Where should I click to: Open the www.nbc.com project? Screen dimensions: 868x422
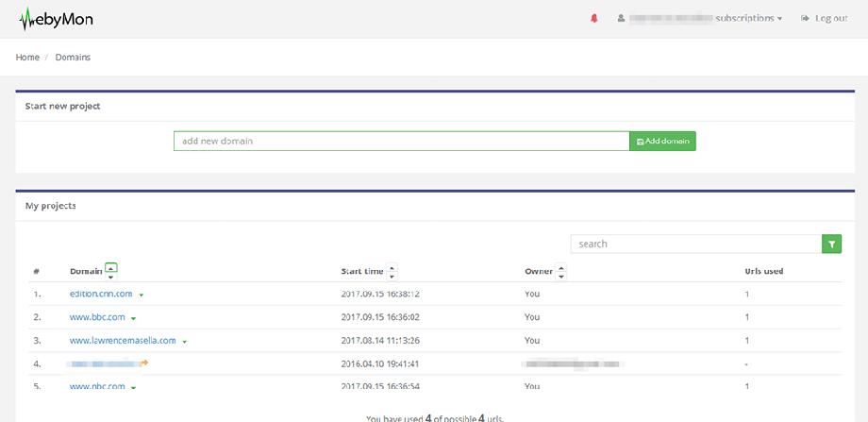click(x=97, y=386)
